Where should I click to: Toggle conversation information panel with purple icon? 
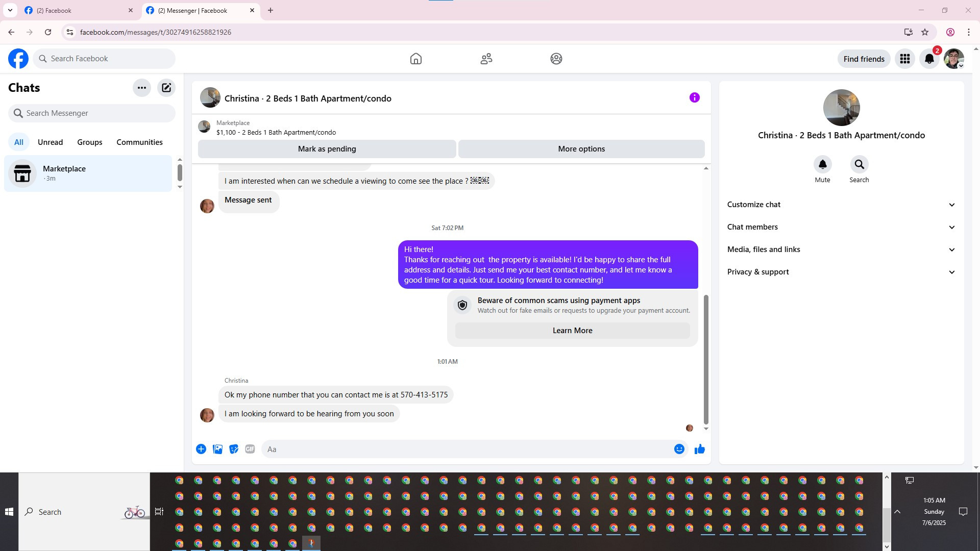[694, 97]
